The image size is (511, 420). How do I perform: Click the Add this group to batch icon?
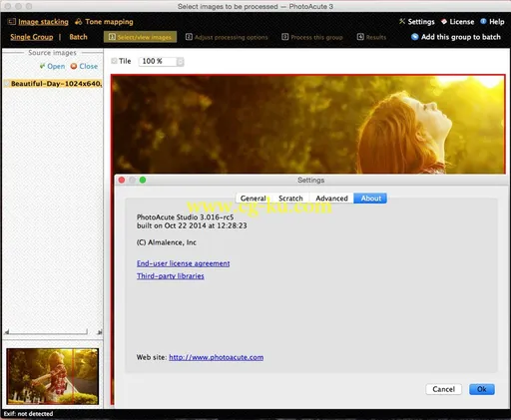tap(415, 37)
